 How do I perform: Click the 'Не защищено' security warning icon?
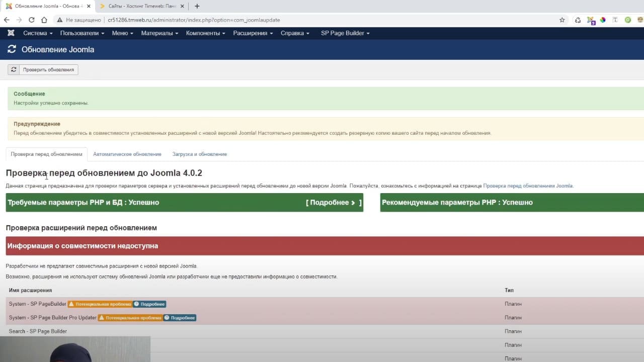[59, 20]
